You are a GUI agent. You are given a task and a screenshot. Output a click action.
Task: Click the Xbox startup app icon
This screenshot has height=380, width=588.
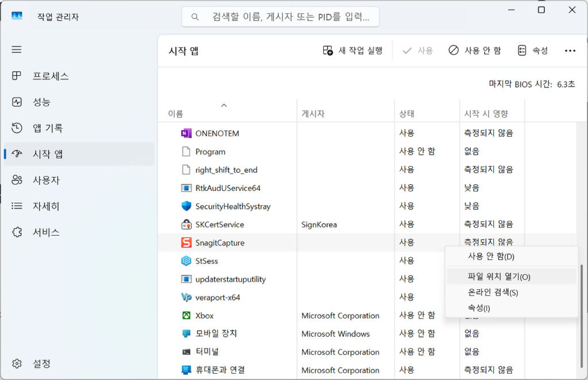(x=186, y=316)
